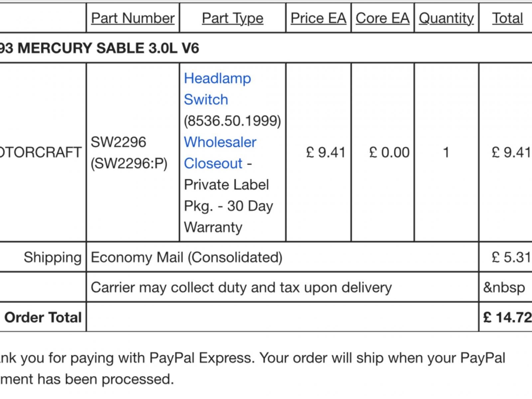The height and width of the screenshot is (399, 532).
Task: Select Economy Mail (Consolidated) shipping text
Action: tap(187, 257)
